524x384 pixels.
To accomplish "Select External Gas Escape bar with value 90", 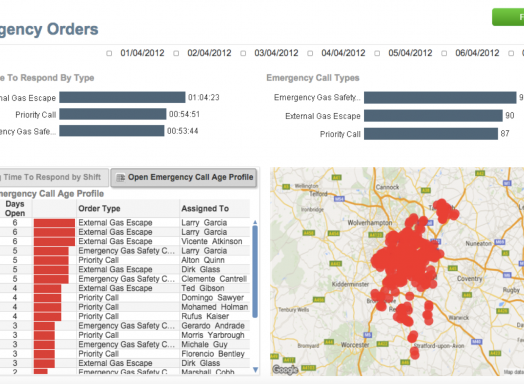I will click(433, 116).
